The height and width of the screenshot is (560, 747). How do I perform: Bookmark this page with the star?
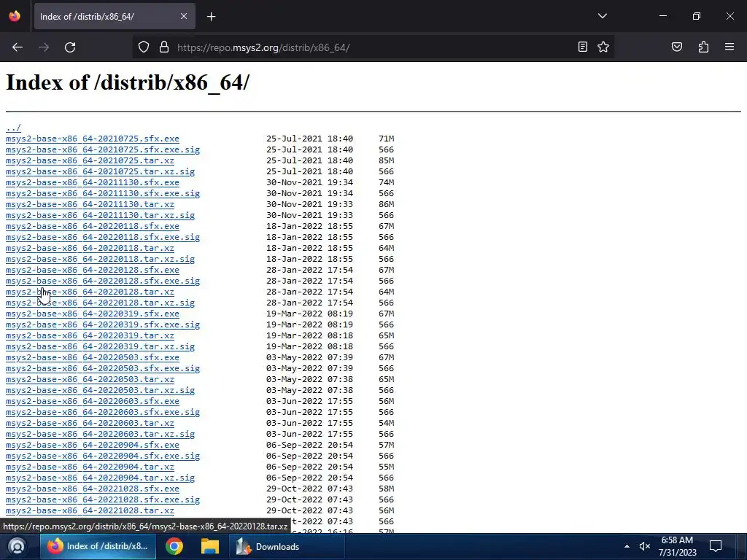(603, 47)
